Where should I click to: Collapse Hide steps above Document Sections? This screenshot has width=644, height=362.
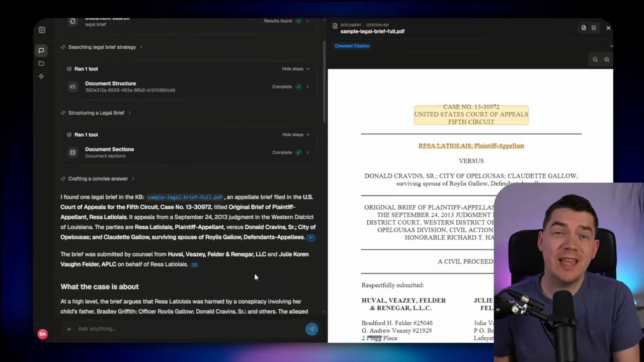pyautogui.click(x=296, y=135)
